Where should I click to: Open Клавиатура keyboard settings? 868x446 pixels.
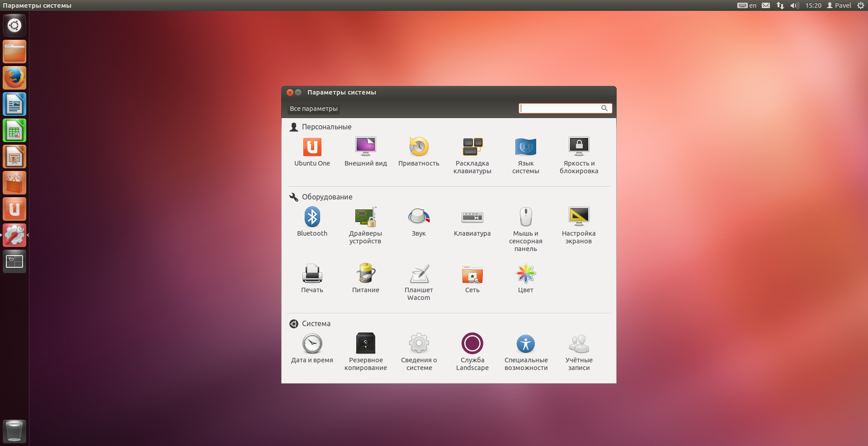point(472,222)
